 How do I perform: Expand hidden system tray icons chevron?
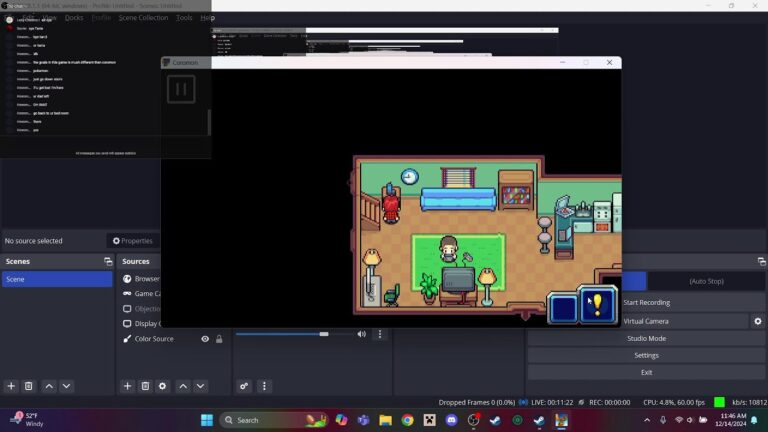click(x=647, y=420)
